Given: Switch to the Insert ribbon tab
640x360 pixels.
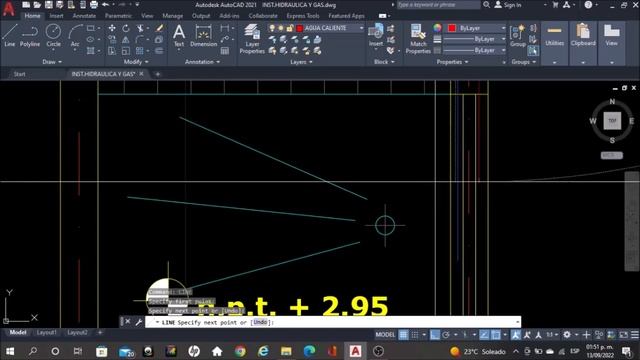Looking at the screenshot, I should pos(56,16).
